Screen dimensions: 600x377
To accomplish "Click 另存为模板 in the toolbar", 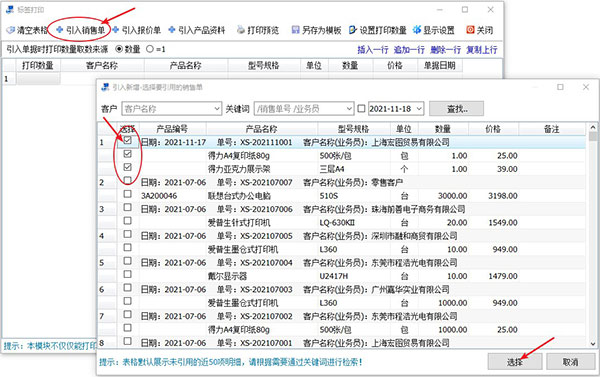I will (x=316, y=30).
